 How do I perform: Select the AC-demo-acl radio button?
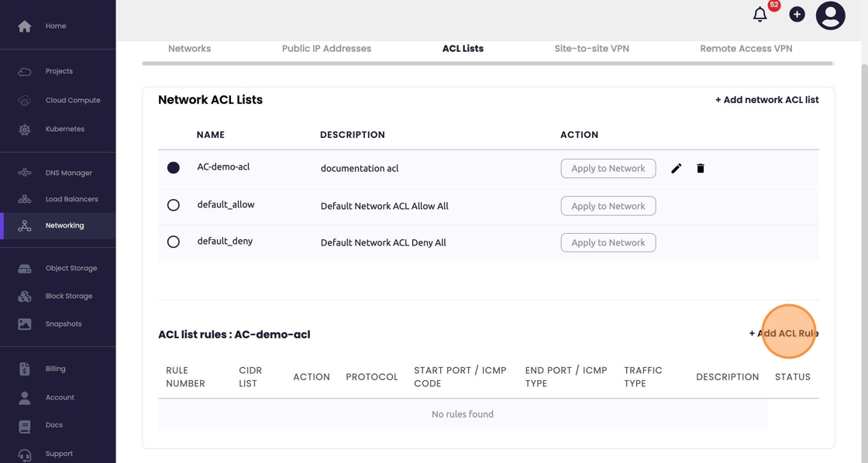coord(174,168)
